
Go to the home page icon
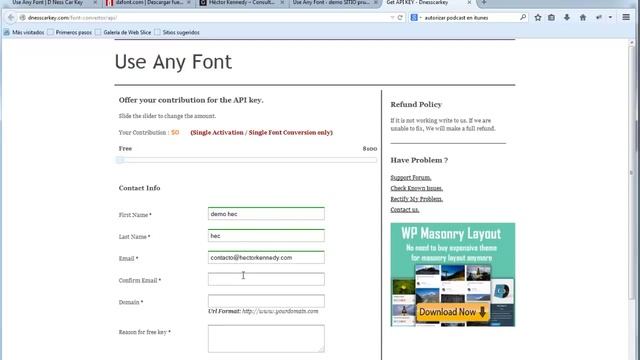click(583, 18)
